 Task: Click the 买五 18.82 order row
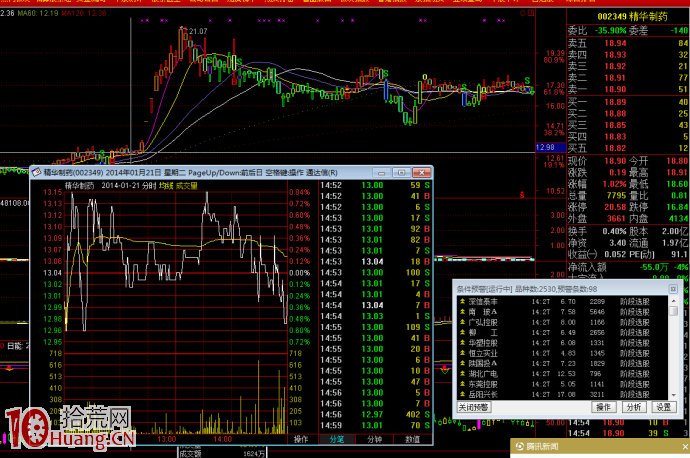(x=628, y=148)
